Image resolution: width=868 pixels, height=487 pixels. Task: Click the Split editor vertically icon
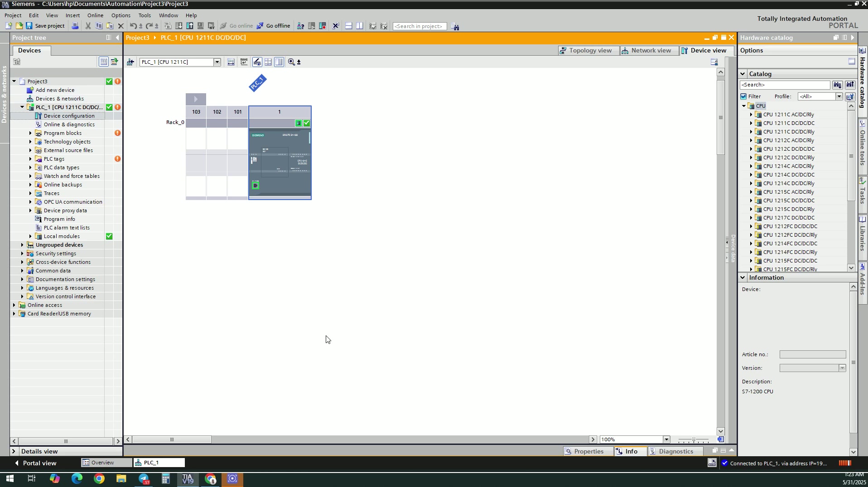coord(359,26)
